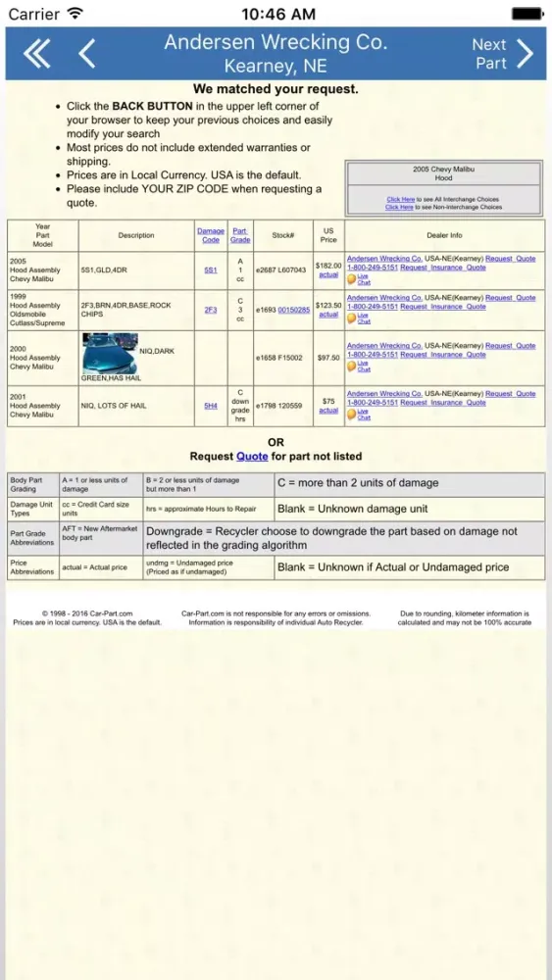Open Live Chat icon in 1999 Oldsmobile row
Screen dimensions: 552x980
point(359,318)
